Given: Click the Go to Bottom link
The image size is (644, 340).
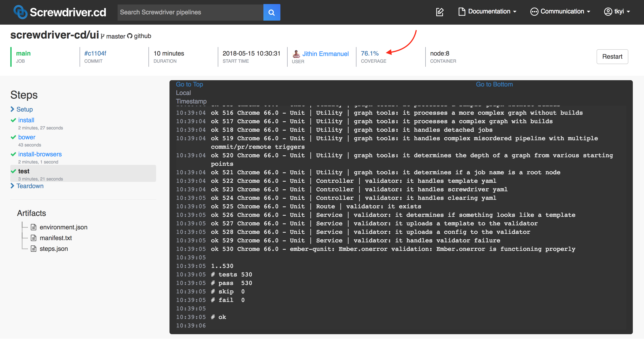Looking at the screenshot, I should pyautogui.click(x=494, y=84).
